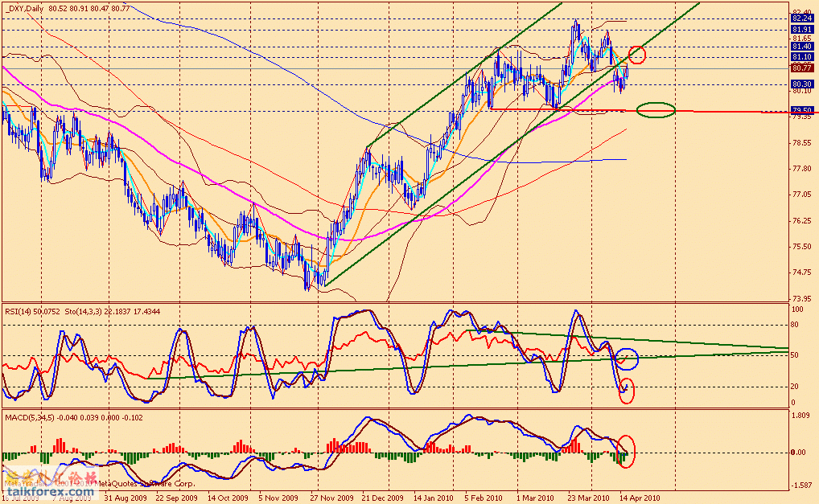Click the 0.00 MACD scale value
819x504 pixels.
coord(799,453)
